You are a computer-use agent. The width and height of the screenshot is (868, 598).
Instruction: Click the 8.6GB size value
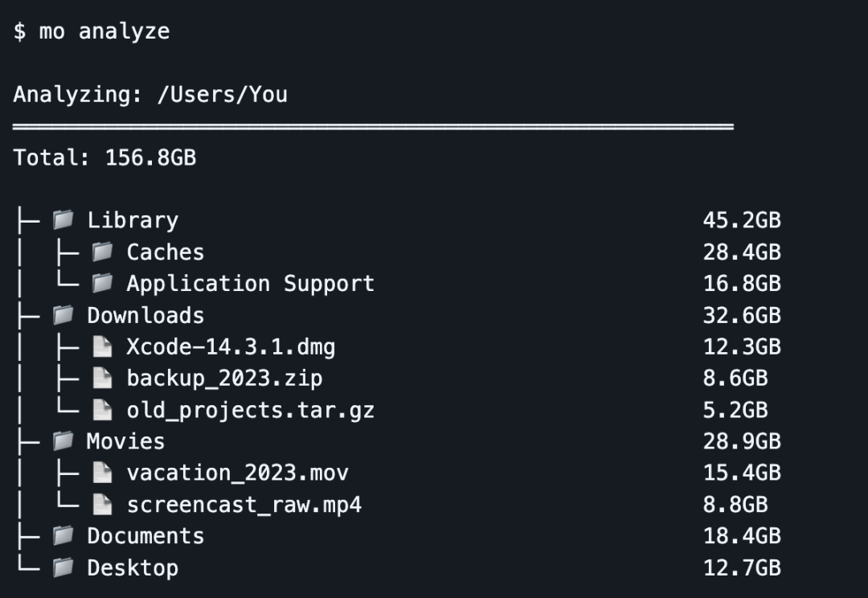point(735,379)
